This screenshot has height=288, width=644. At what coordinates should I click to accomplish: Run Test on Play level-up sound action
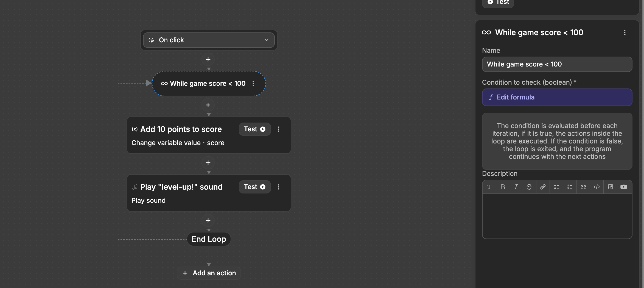(x=254, y=187)
